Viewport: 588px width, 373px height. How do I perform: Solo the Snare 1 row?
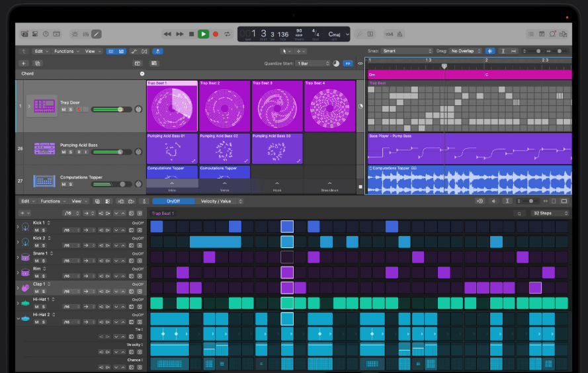pyautogui.click(x=44, y=261)
